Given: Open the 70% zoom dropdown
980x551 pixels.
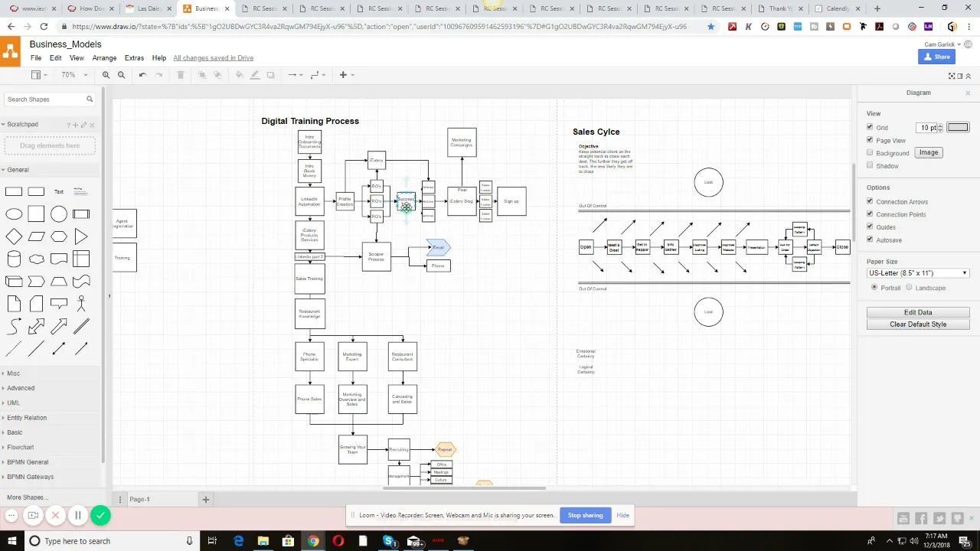Looking at the screenshot, I should [74, 75].
